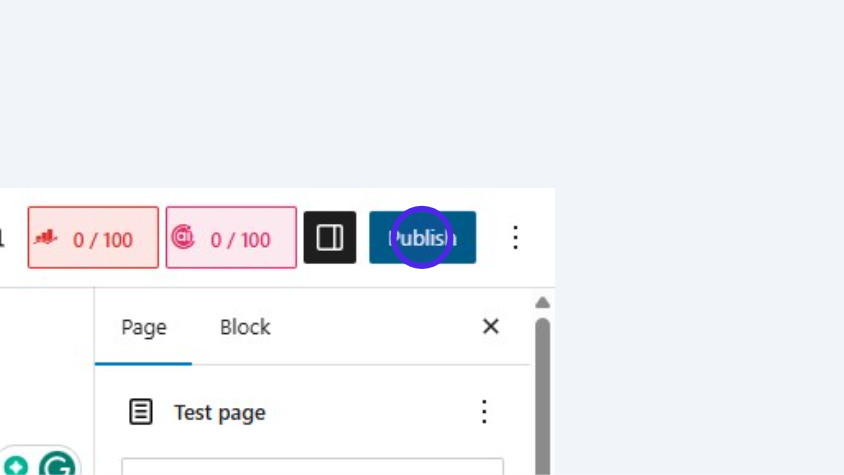The image size is (844, 475).
Task: Toggle the Settings sidebar panel icon
Action: click(330, 238)
